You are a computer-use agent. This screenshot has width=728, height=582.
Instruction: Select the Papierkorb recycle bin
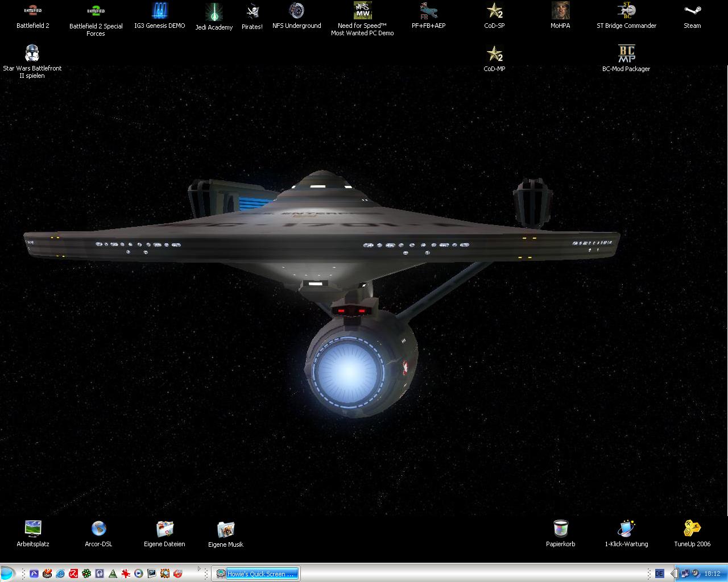[x=561, y=534]
